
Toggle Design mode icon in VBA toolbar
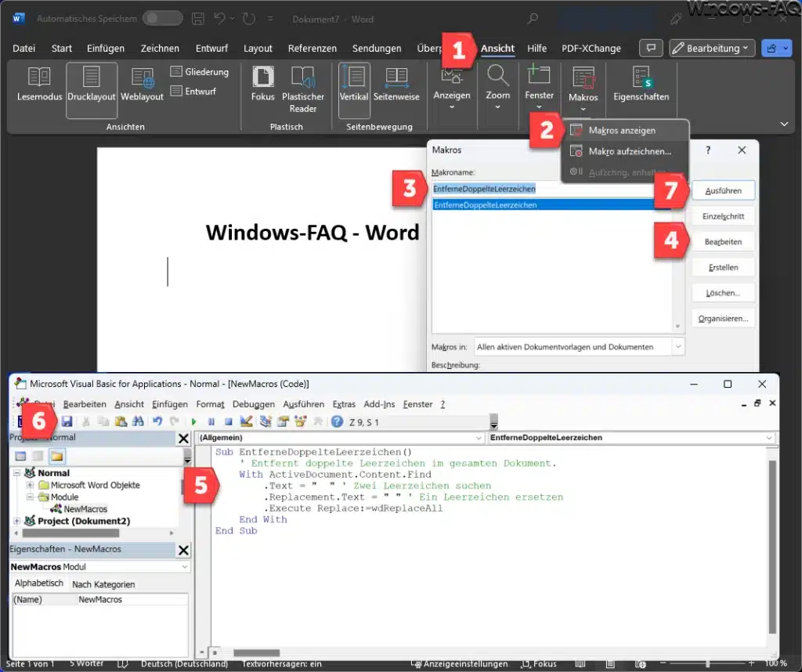[x=246, y=421]
